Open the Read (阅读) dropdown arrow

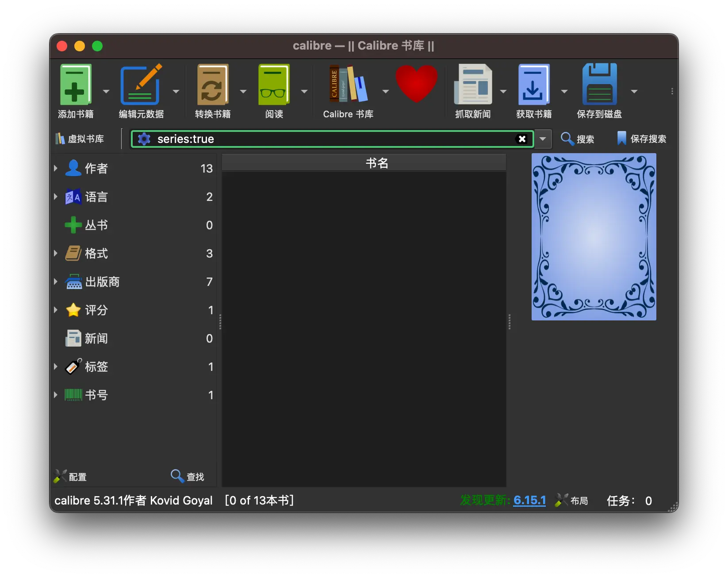[304, 92]
